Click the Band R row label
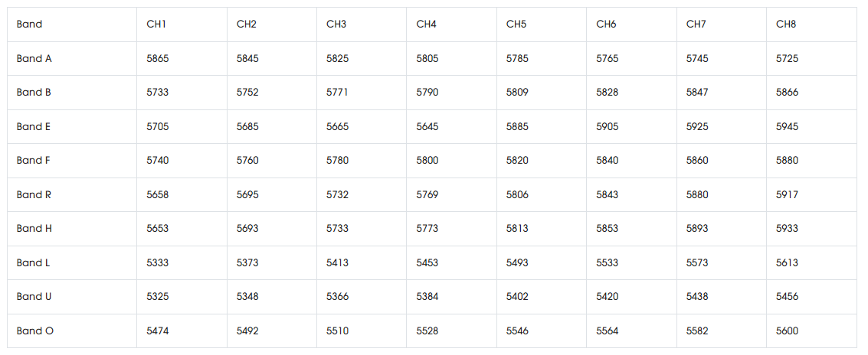 point(34,194)
